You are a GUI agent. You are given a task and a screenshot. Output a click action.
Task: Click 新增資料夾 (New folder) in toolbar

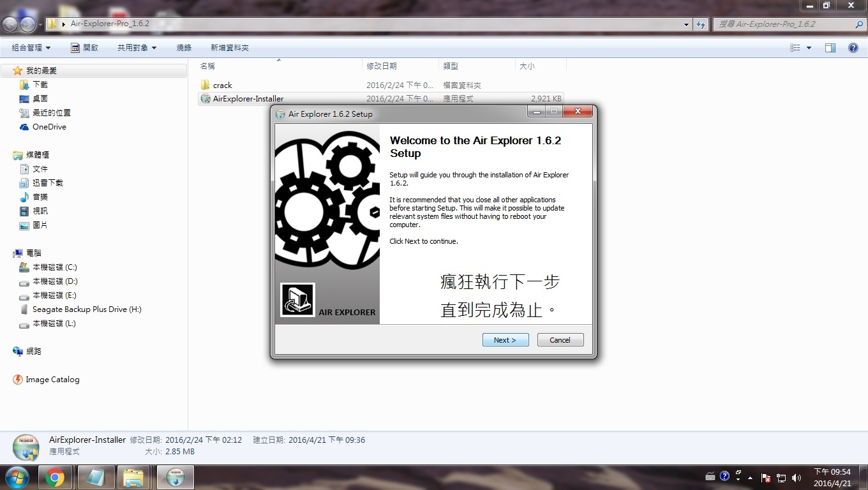[230, 48]
